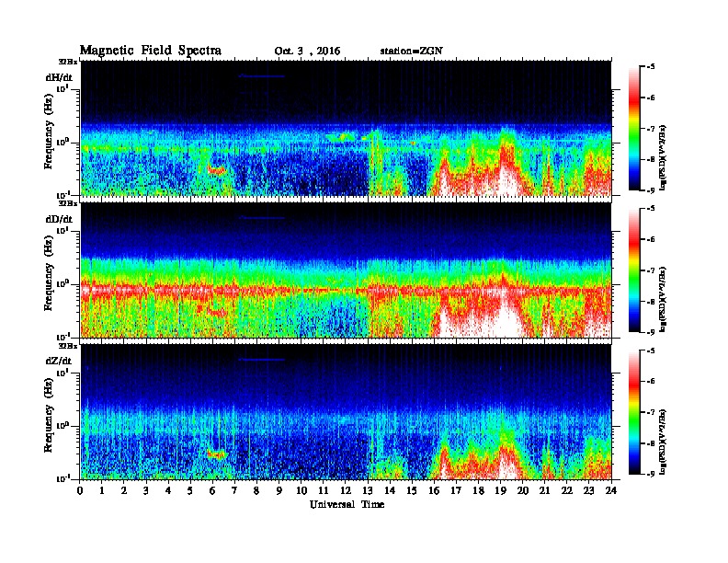Click the dZ/dt color bar PSD unit label
This screenshot has width=728, height=563.
tap(664, 442)
